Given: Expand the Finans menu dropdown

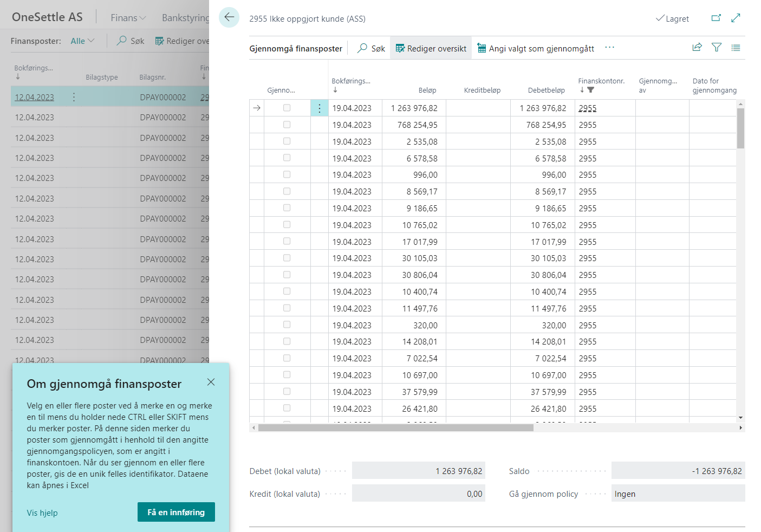Looking at the screenshot, I should point(128,18).
